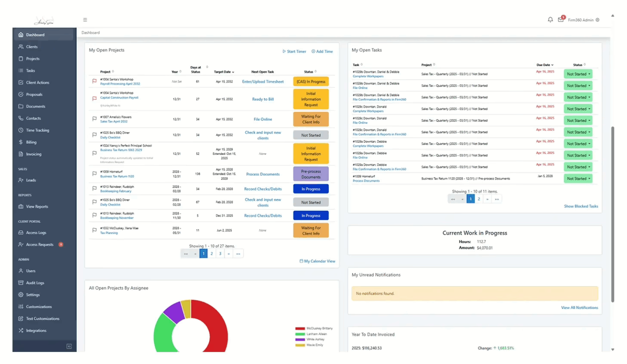Screen dimensions: 627x364
Task: Open the admin settings gear in header
Action: point(597,20)
